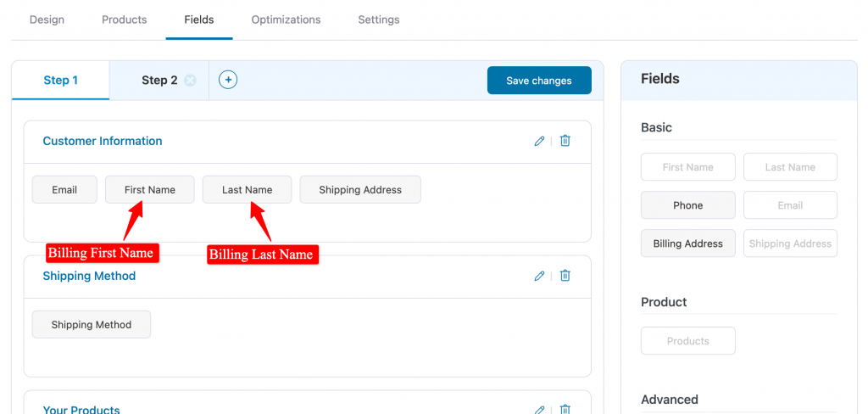Click greyed Products field in Product panel

click(688, 341)
